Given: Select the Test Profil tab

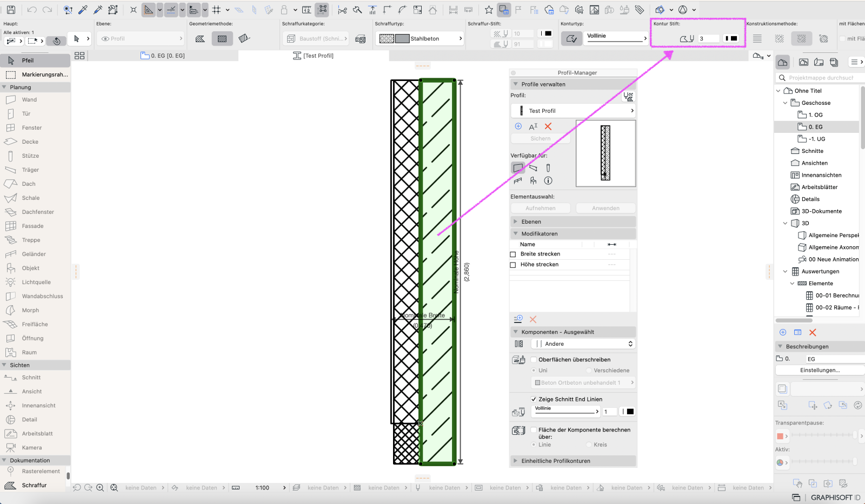Looking at the screenshot, I should [x=314, y=56].
